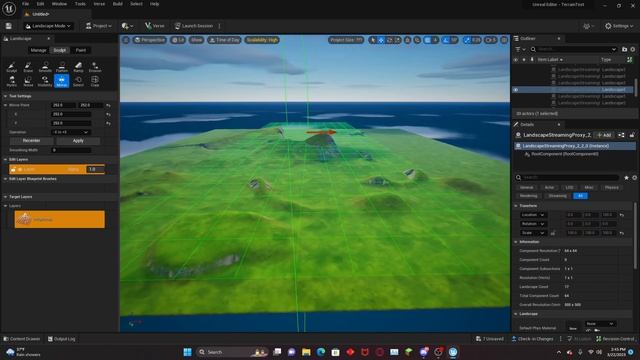This screenshot has height=360, width=640.
Task: Select the Visibility tool
Action: tap(45, 81)
